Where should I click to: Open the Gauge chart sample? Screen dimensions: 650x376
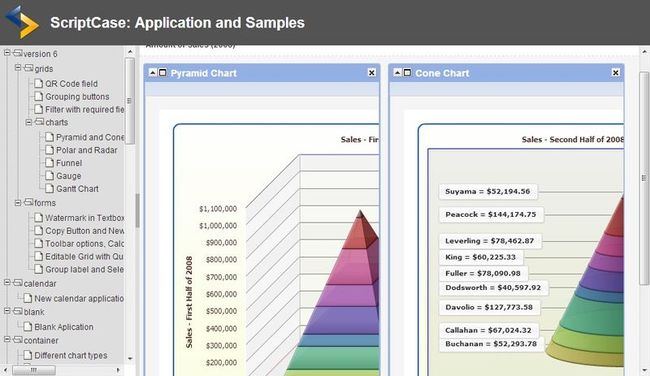[x=68, y=176]
